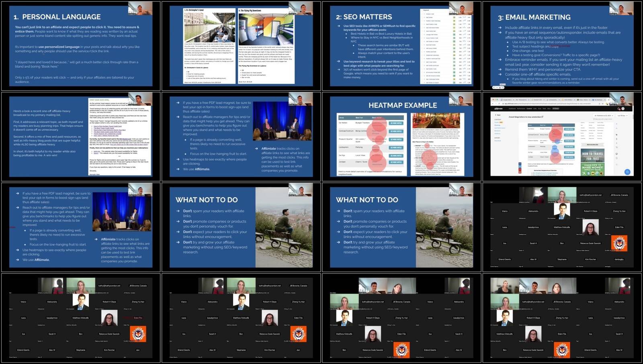Click the presenter webcam in the EMAIL MARKETING slide
Screen dimensions: 643x364
[621, 8]
